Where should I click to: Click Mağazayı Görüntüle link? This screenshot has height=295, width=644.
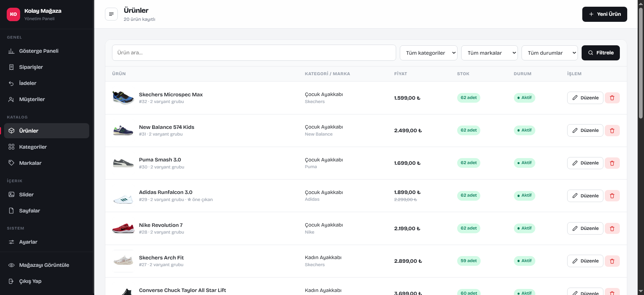click(47, 265)
